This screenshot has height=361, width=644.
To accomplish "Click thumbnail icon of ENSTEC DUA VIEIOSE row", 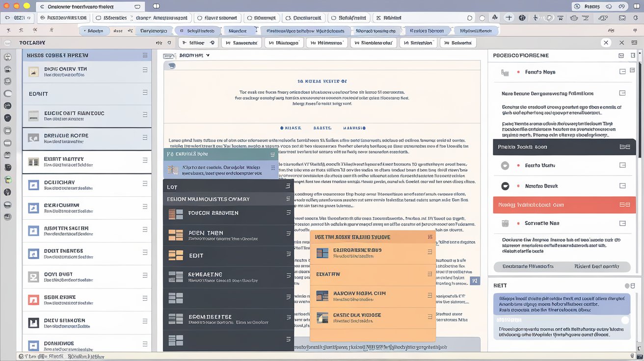I will [322, 317].
